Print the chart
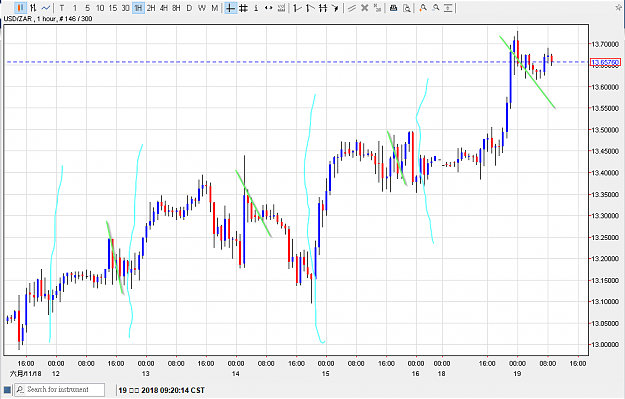625x399 pixels. tap(393, 8)
